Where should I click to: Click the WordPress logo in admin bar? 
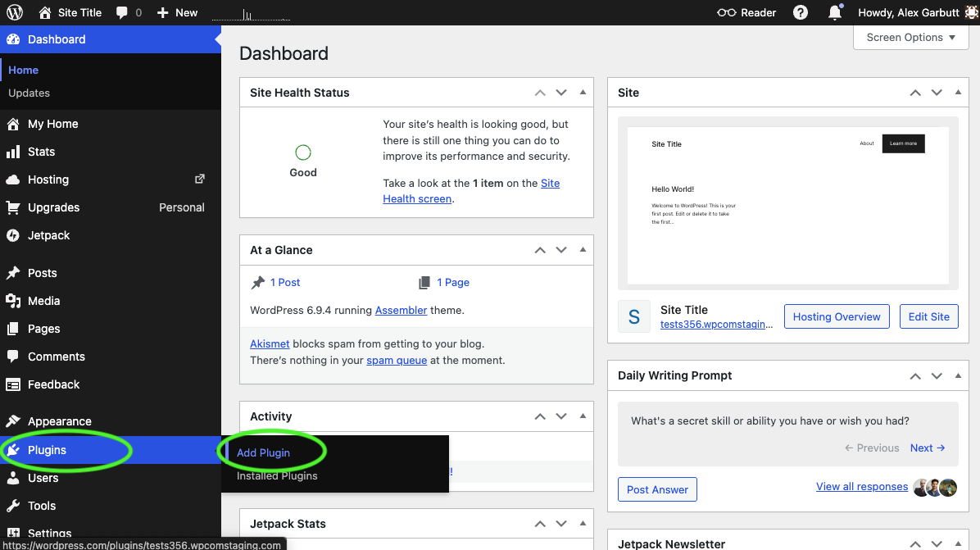tap(15, 12)
